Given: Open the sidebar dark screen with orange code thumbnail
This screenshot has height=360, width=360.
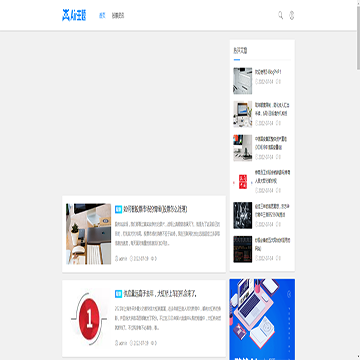Looking at the screenshot, I should tap(243, 249).
